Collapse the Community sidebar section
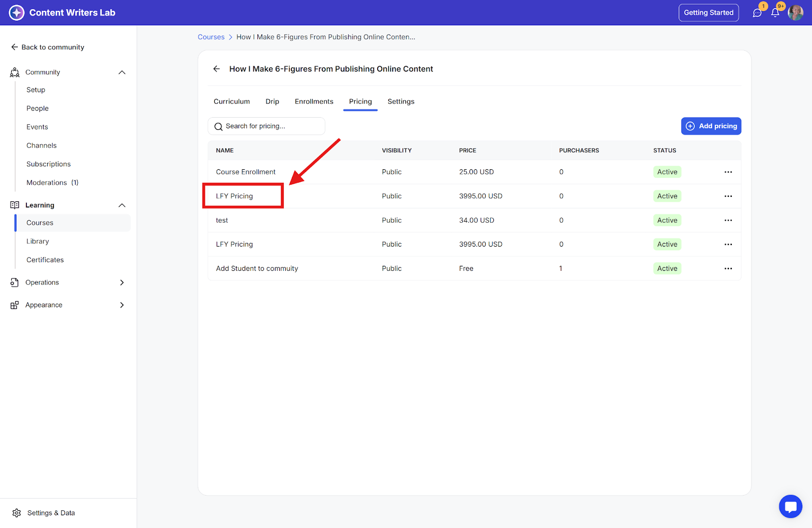 [122, 73]
